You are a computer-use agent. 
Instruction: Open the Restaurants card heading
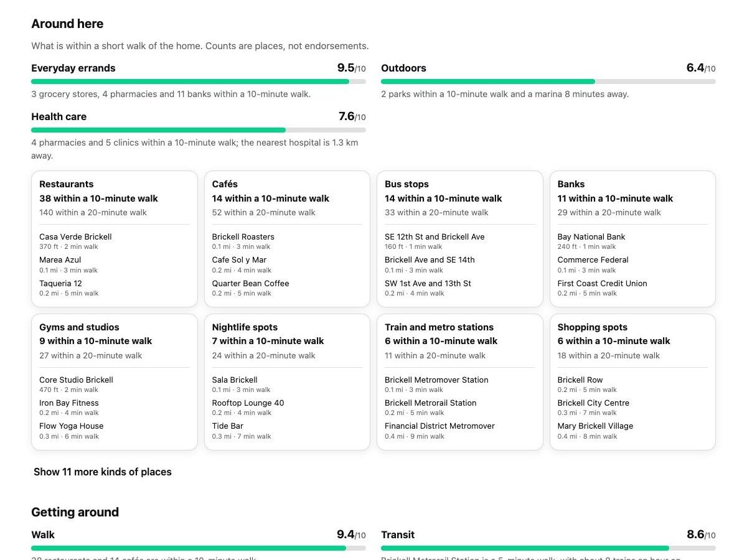[x=67, y=184]
